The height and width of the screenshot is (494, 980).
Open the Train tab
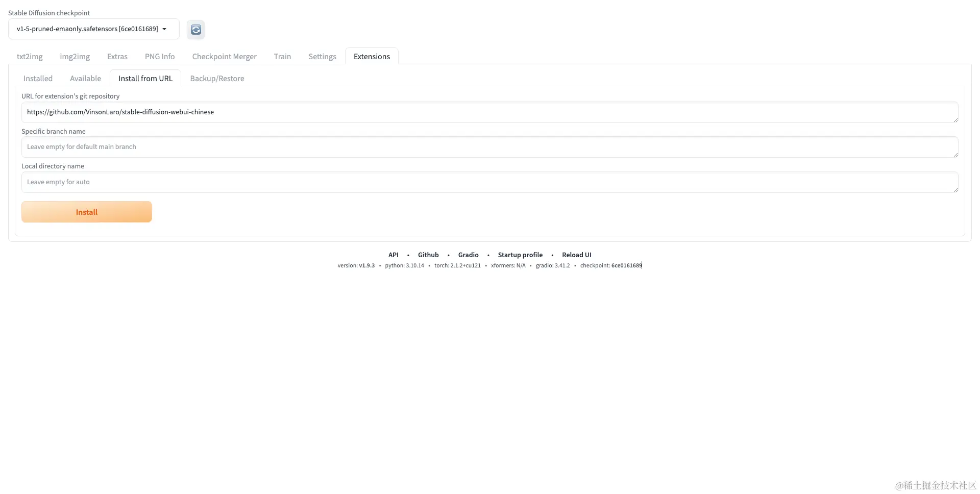click(x=282, y=56)
